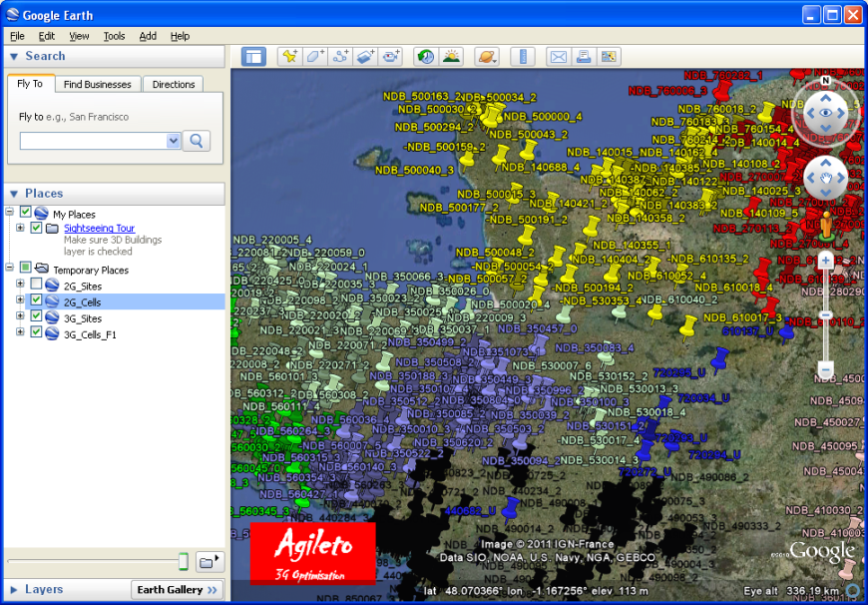
Task: Select the Add Polygon tool
Action: tap(315, 57)
